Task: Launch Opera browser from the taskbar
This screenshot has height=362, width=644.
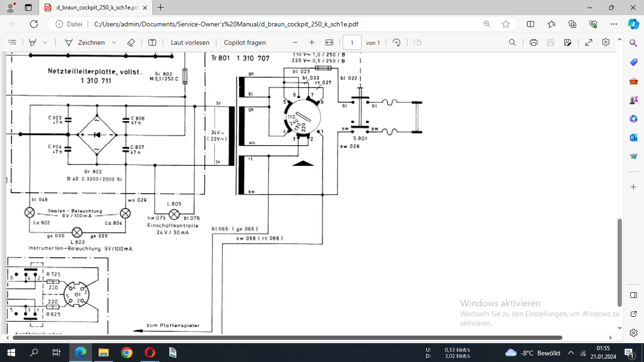Action: pyautogui.click(x=149, y=353)
